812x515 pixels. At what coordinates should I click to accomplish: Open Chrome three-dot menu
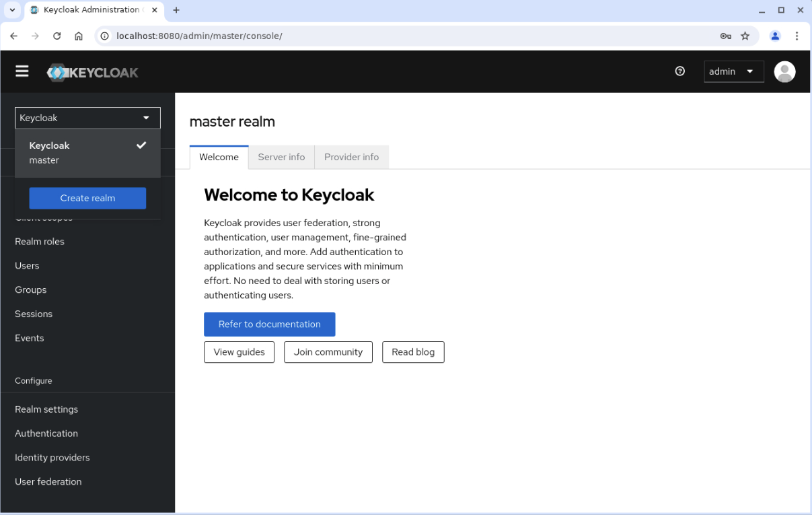tap(797, 36)
